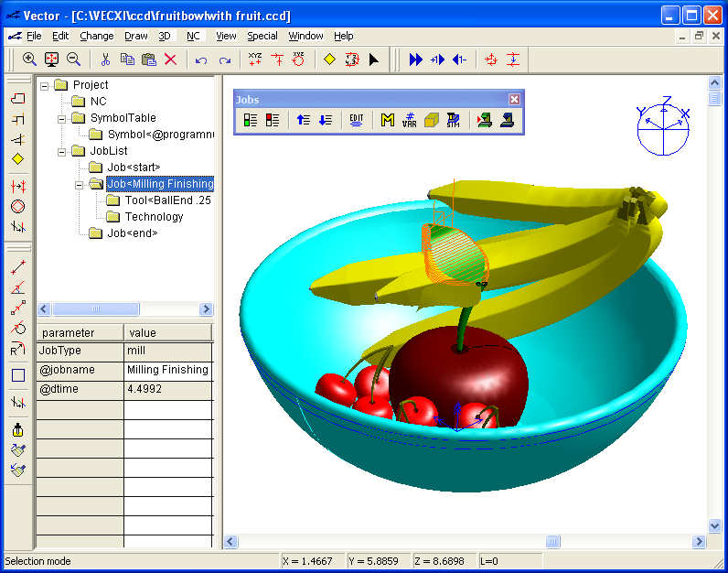Click the value column header
Viewport: 728px width, 573px height.
point(168,333)
